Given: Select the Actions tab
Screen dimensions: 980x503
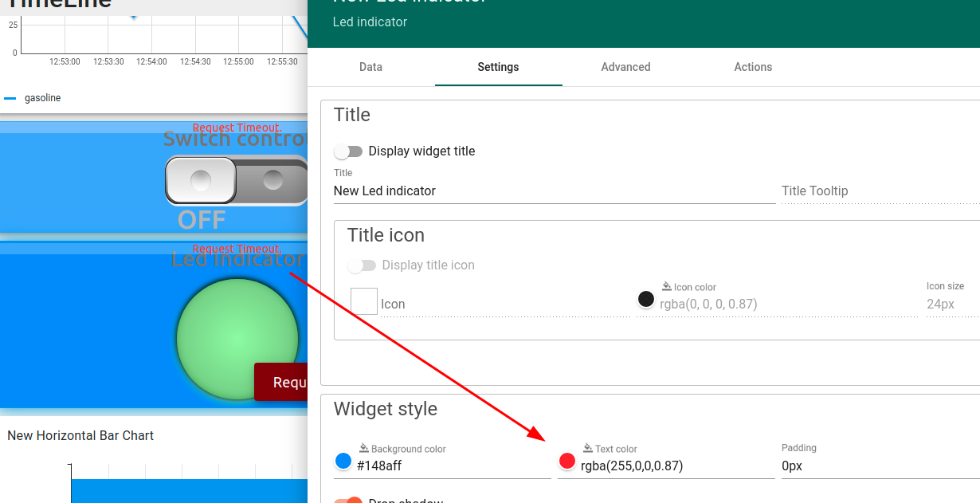Looking at the screenshot, I should [x=752, y=67].
